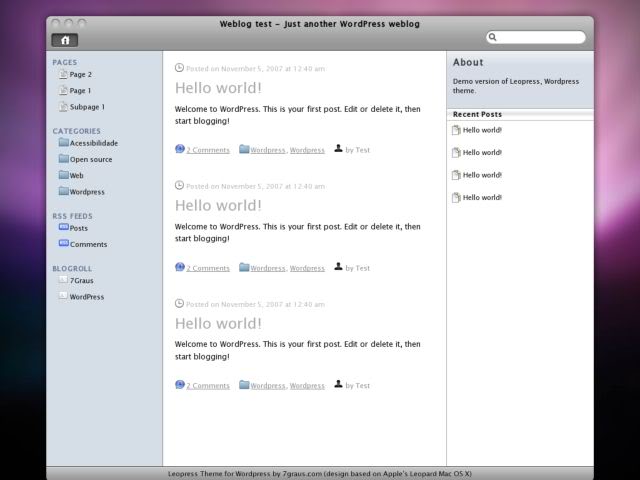Click the Home icon button

(64, 40)
